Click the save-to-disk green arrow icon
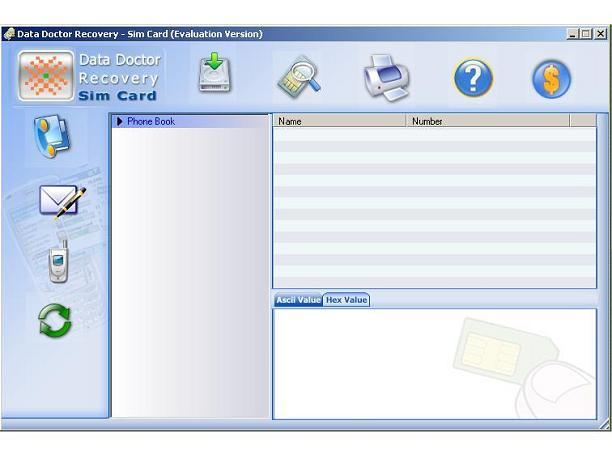This screenshot has width=612, height=459. click(215, 74)
